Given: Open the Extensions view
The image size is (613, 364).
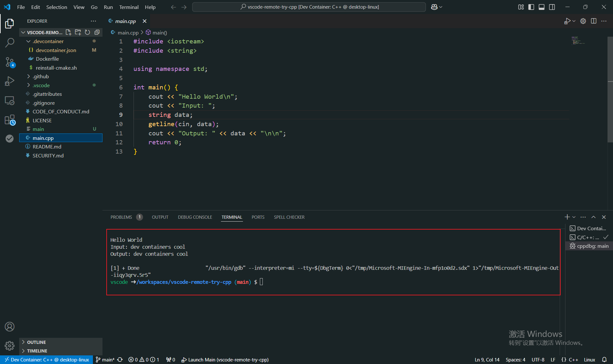Looking at the screenshot, I should pyautogui.click(x=10, y=120).
